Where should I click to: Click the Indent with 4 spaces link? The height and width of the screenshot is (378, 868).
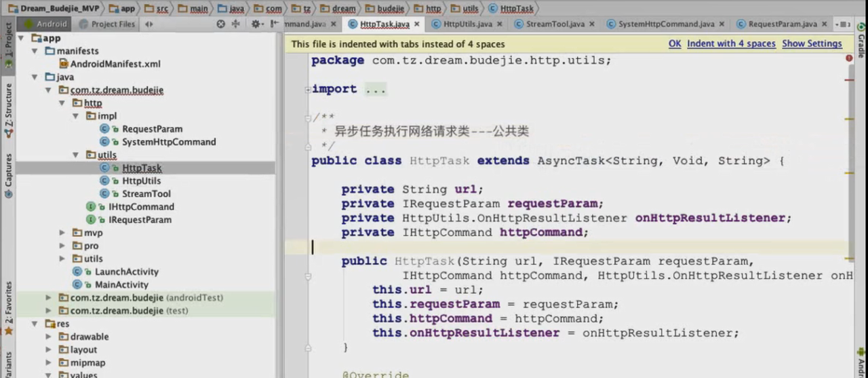[x=731, y=43]
